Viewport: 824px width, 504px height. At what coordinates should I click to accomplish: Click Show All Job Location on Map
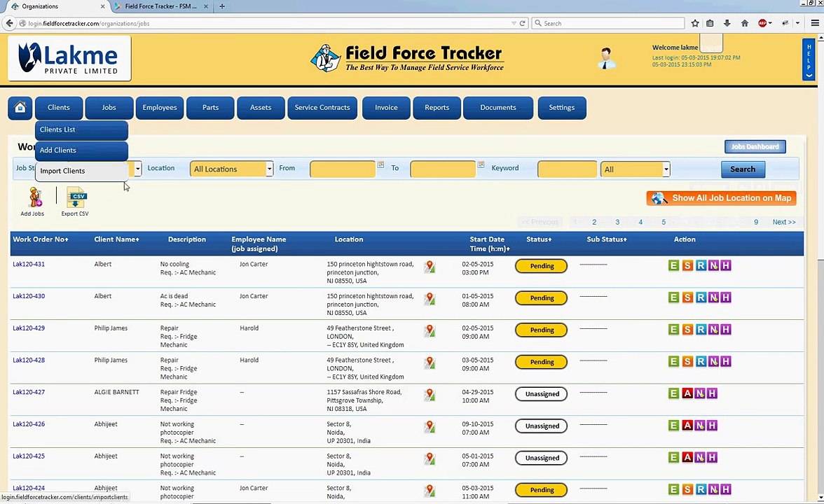(722, 198)
